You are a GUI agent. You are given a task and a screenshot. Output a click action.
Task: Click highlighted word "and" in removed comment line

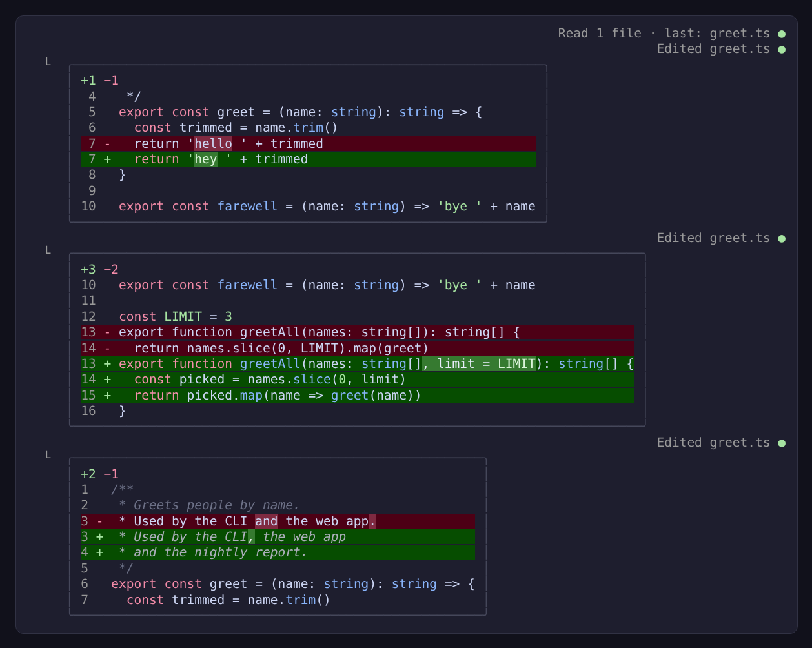point(266,521)
